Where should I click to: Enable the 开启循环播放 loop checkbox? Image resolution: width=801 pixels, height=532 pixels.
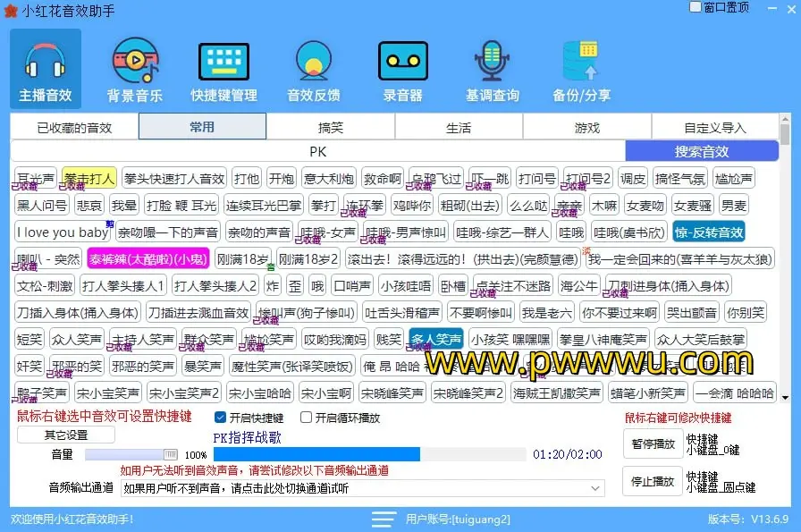click(x=307, y=418)
